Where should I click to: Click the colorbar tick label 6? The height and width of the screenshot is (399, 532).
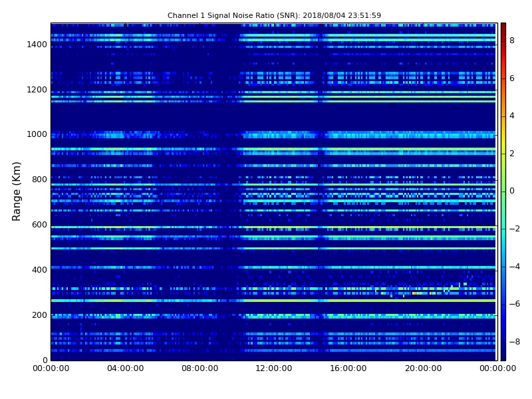coord(512,78)
